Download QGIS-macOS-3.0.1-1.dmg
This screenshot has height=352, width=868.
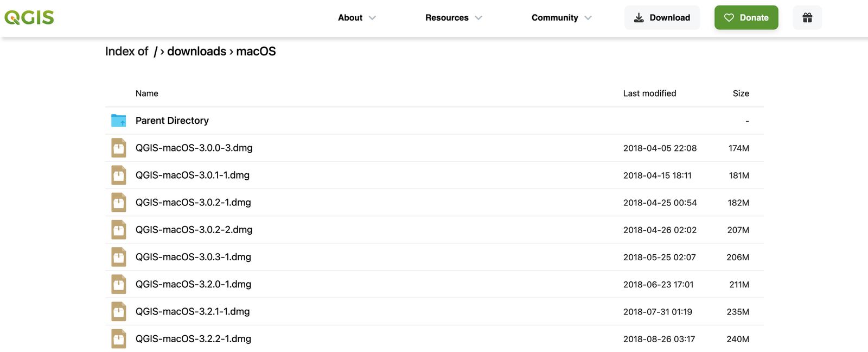[x=193, y=175]
